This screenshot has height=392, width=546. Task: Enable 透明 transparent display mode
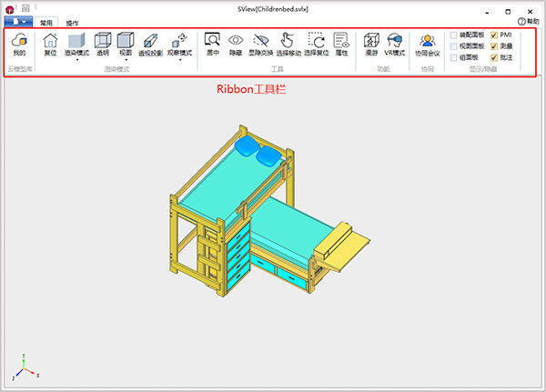tap(102, 45)
